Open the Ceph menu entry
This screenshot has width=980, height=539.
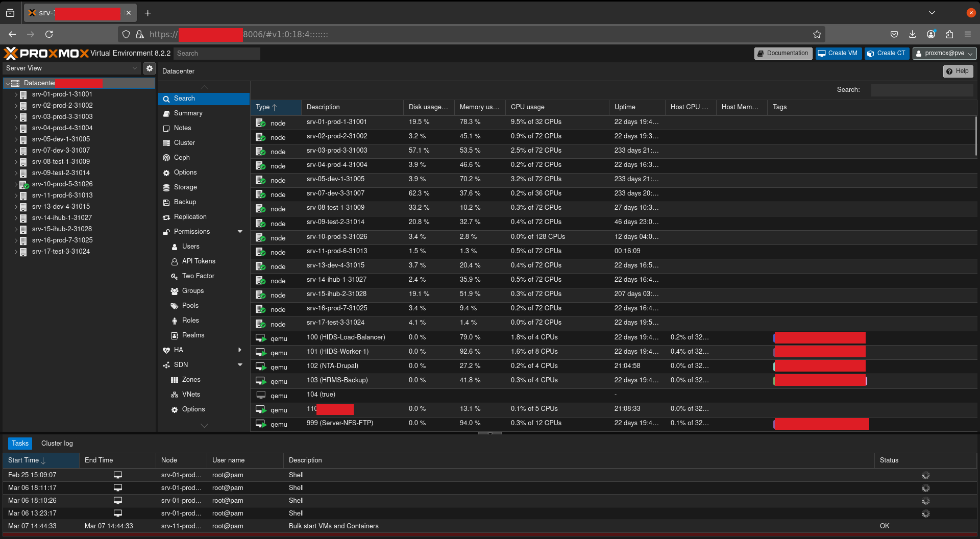pos(204,158)
